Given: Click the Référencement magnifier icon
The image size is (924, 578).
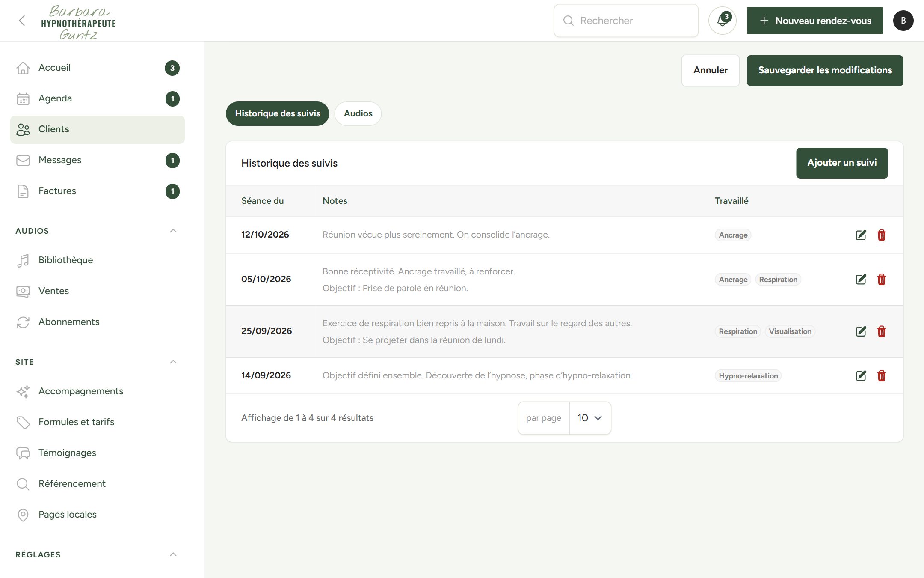Looking at the screenshot, I should tap(23, 484).
